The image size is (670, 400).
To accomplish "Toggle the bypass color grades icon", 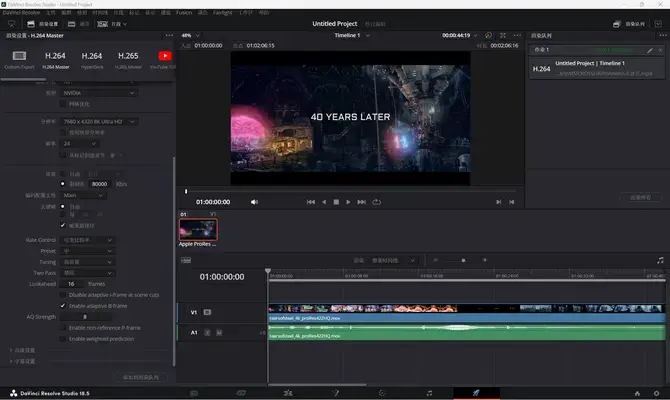I will [x=488, y=35].
